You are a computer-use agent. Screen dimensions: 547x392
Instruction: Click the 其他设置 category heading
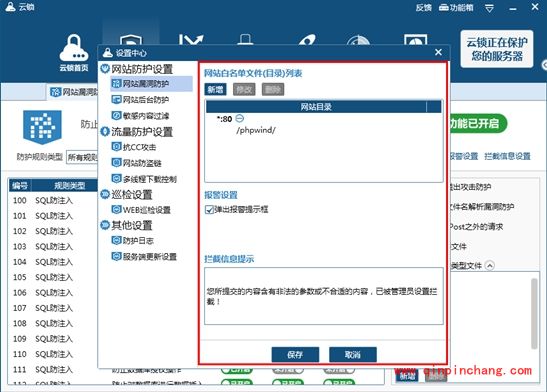(x=132, y=225)
